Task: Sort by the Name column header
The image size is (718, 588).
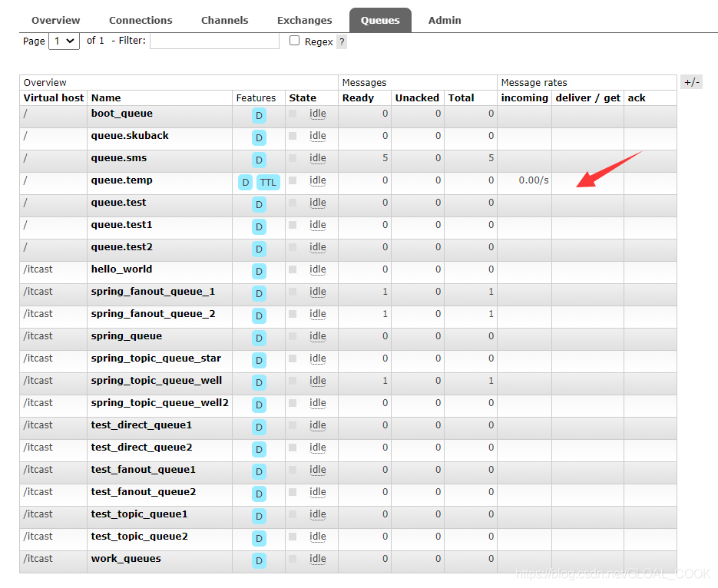Action: pyautogui.click(x=106, y=98)
